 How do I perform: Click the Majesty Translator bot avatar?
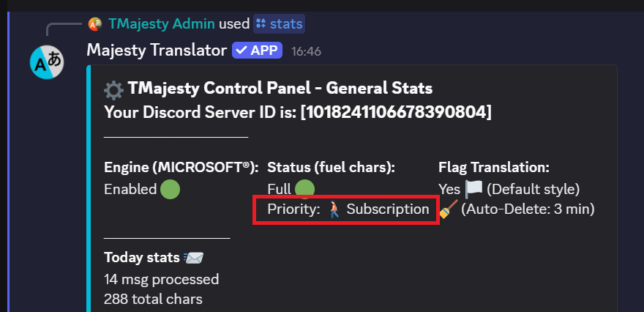(47, 63)
